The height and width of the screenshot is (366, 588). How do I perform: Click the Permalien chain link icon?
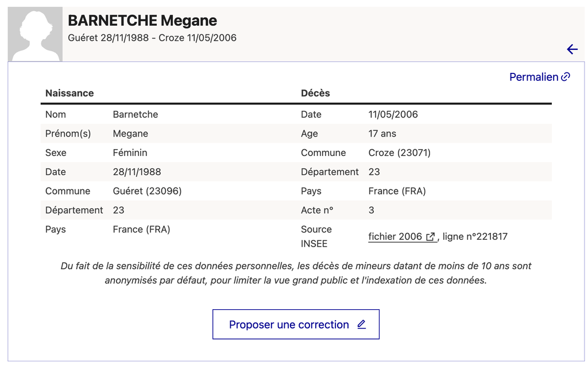click(x=566, y=77)
